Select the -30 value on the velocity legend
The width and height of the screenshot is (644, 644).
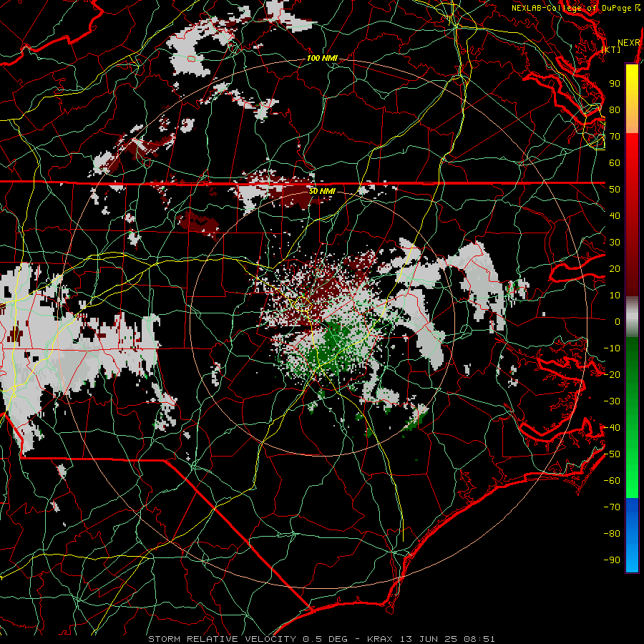pyautogui.click(x=612, y=401)
